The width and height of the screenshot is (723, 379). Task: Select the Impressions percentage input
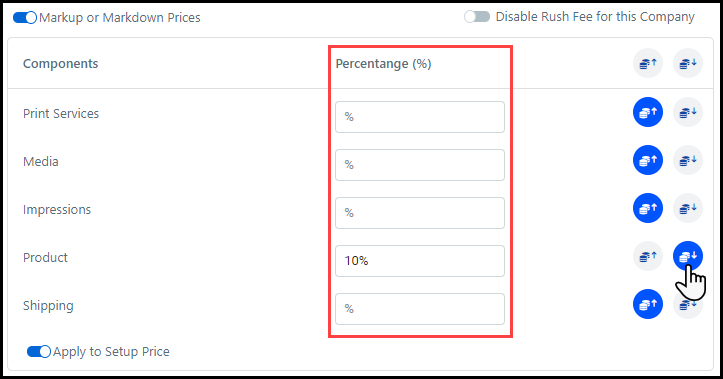(420, 213)
